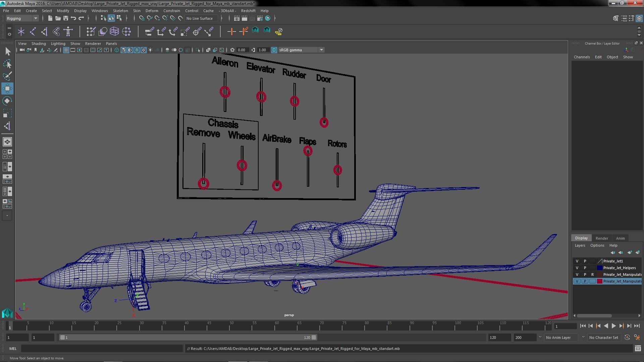644x362 pixels.
Task: Click the Layer Editor horizontal scrollbar
Action: [594, 316]
